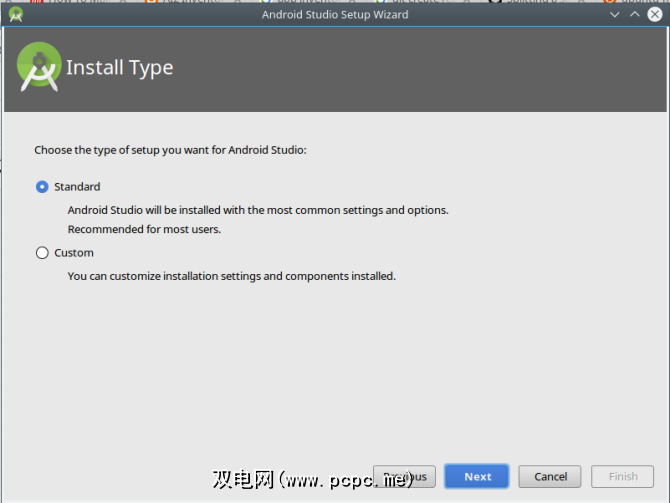Click the Custom option label
The width and height of the screenshot is (670, 503).
74,253
